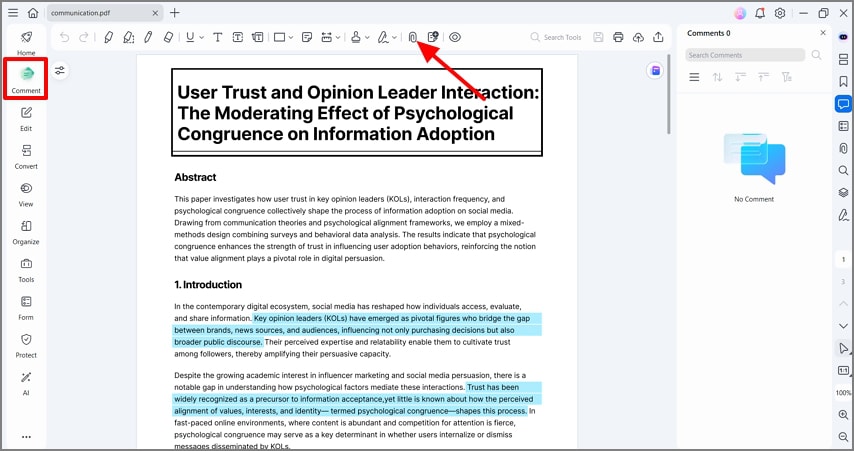Select the Rectangle shape tool

pyautogui.click(x=279, y=37)
